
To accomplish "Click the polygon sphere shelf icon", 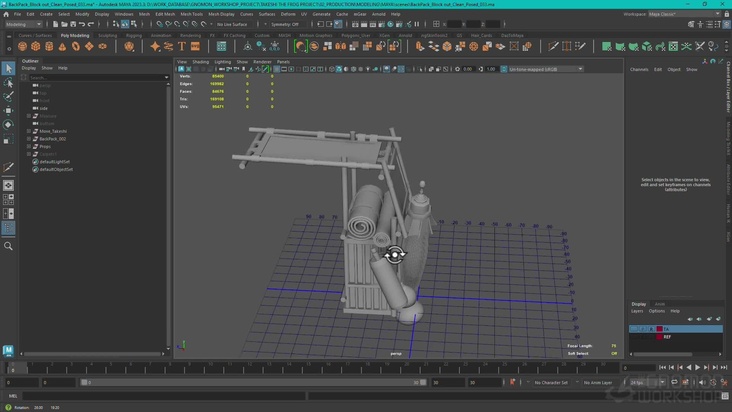I will (22, 46).
